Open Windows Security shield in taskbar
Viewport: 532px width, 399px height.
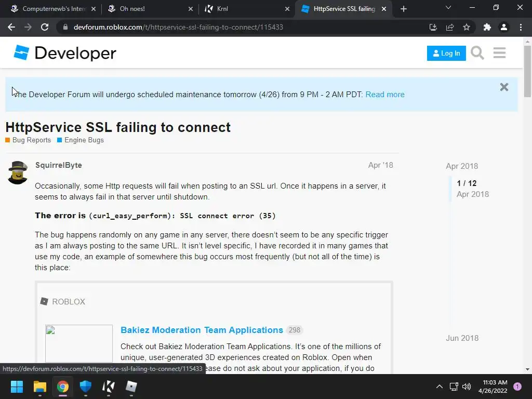coord(86,387)
